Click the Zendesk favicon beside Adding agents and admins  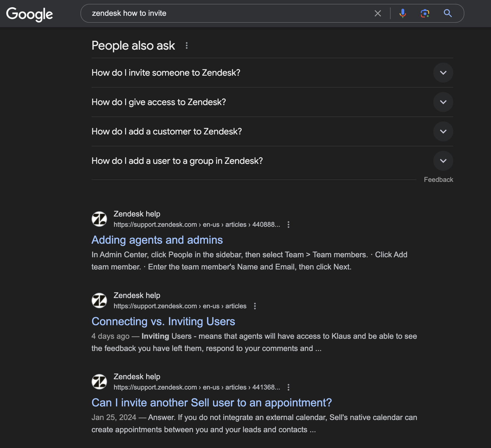[99, 219]
